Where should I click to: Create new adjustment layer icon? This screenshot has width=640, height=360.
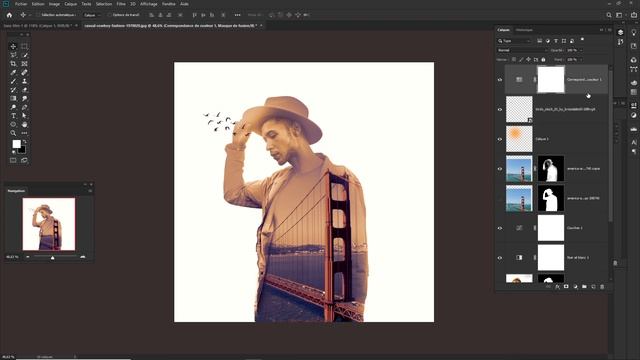click(x=575, y=287)
